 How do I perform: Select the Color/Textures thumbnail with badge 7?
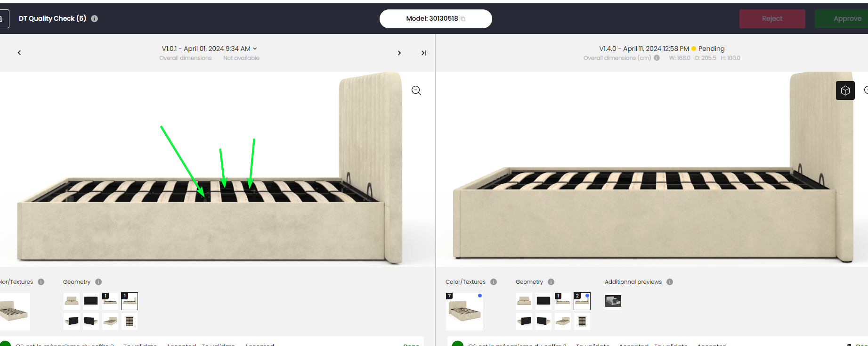tap(464, 311)
